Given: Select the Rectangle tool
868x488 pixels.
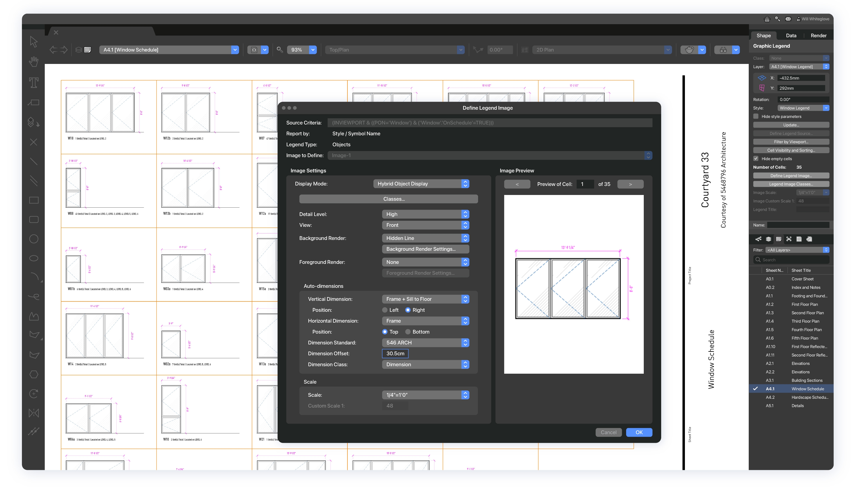Looking at the screenshot, I should 34,200.
